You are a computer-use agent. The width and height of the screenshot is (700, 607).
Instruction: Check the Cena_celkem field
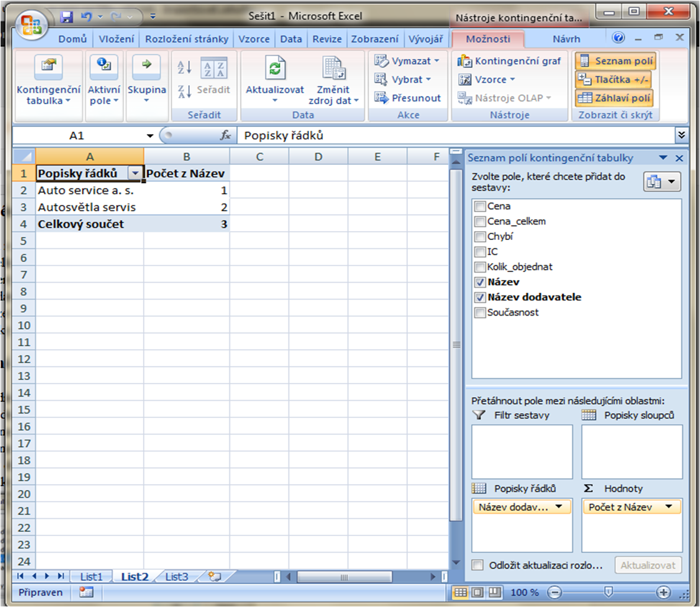point(480,222)
